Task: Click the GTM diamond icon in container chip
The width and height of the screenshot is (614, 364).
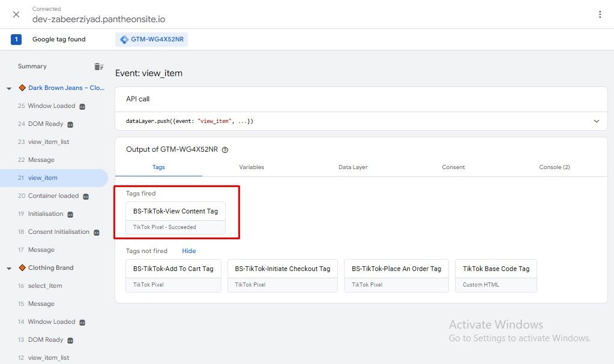Action: (124, 40)
